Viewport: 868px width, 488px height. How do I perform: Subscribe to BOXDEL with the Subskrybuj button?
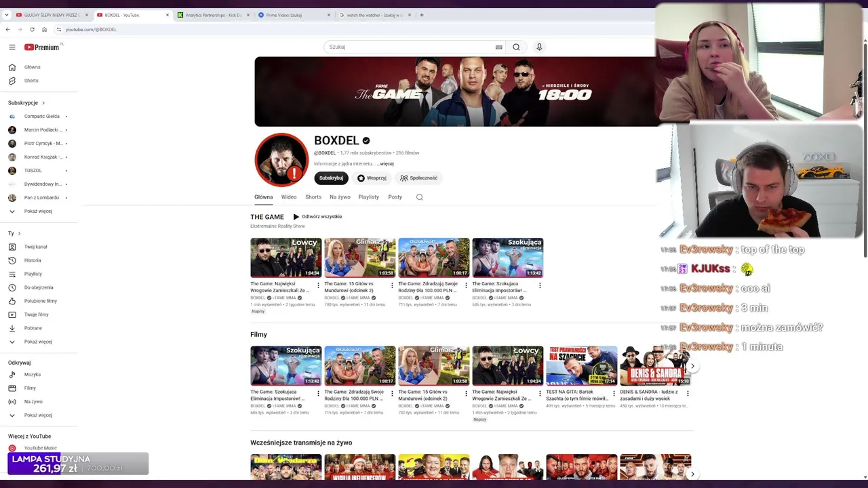pos(331,178)
